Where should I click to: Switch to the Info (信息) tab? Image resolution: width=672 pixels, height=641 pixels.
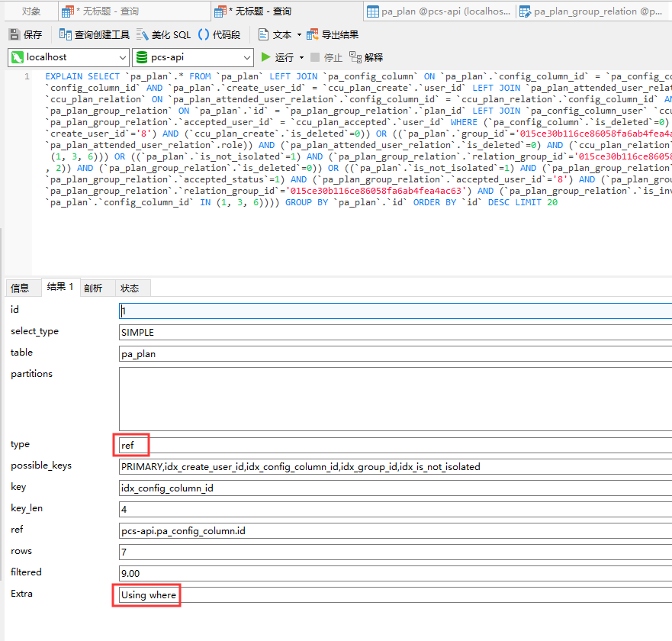click(20, 288)
